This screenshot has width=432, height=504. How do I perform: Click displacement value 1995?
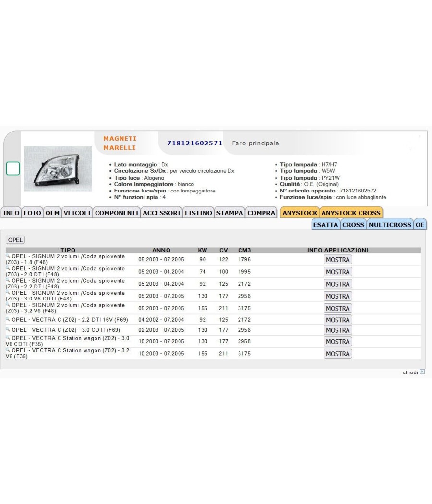(244, 272)
